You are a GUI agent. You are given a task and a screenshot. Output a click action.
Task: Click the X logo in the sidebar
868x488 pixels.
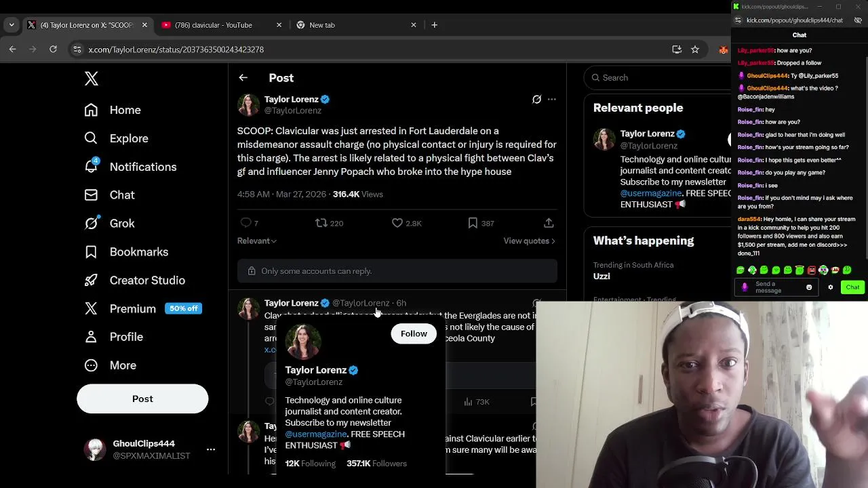(92, 78)
